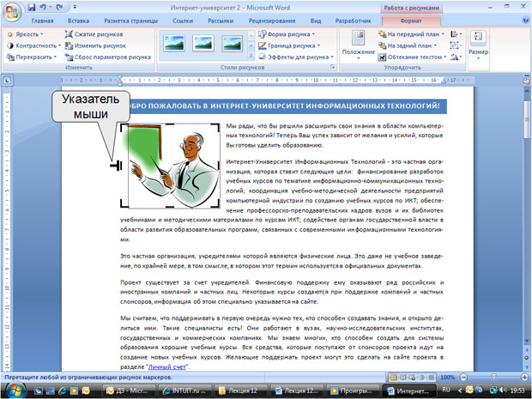
Task: Click the Position (Положение) icon
Action: click(x=359, y=38)
